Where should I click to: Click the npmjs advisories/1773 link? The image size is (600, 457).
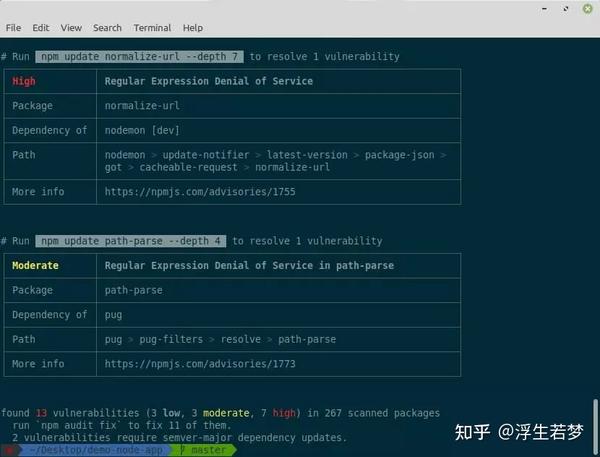tap(200, 364)
